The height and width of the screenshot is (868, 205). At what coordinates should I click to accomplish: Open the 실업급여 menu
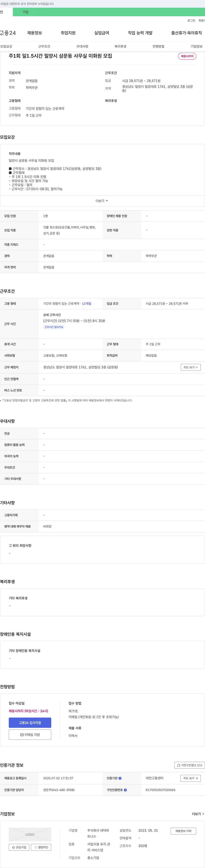[x=102, y=33]
